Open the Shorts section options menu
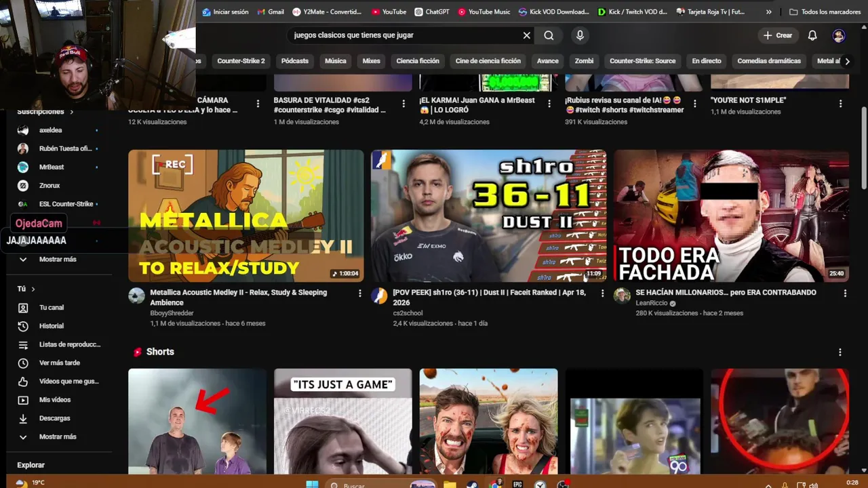Screen dimensions: 868x488 [x=840, y=352]
